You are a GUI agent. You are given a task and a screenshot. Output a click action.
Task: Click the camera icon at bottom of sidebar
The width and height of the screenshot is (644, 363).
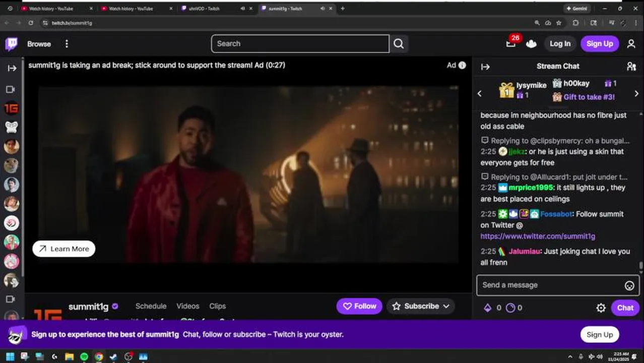click(10, 299)
